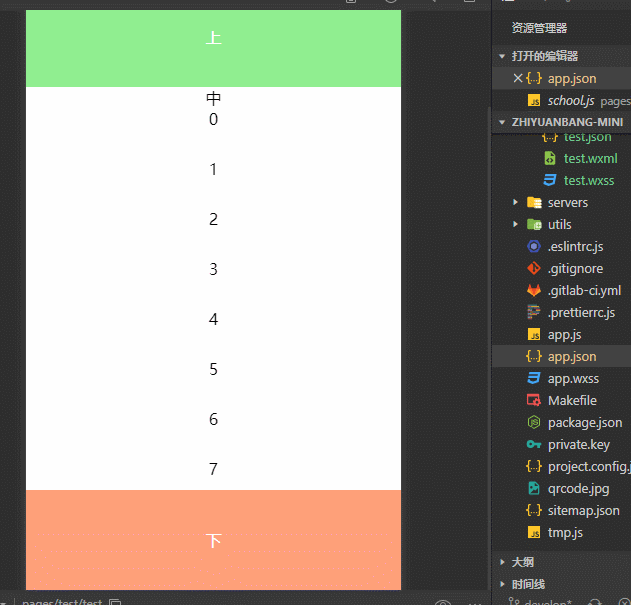
Task: Click the teal key icon beside private.key
Action: 534,444
